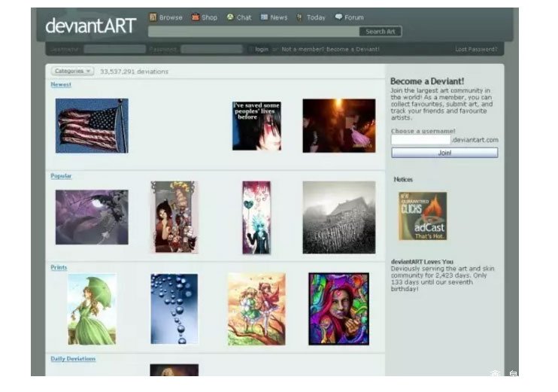The height and width of the screenshot is (392, 558).
Task: Open the Forum speech bubble icon
Action: 338,17
